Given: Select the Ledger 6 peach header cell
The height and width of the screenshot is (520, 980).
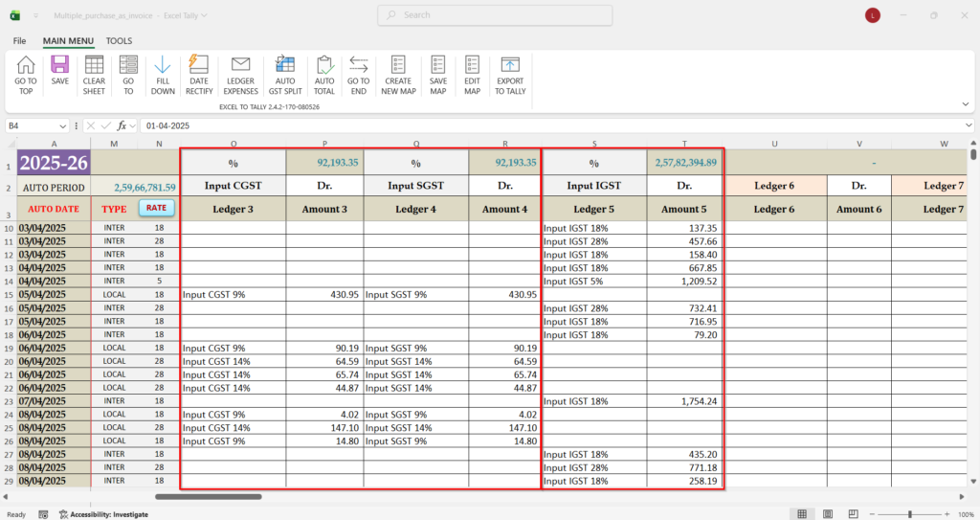Looking at the screenshot, I should tap(774, 186).
